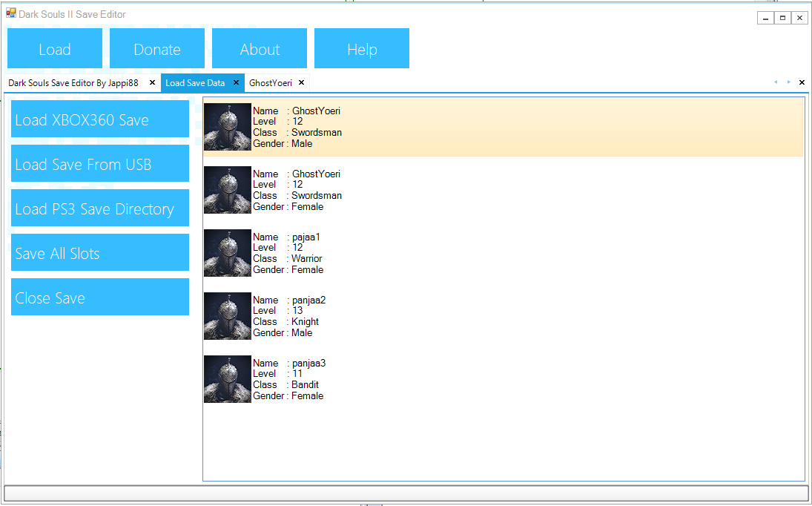Click the tab scroll left arrow
Screen dimensions: 812x506
click(x=776, y=82)
